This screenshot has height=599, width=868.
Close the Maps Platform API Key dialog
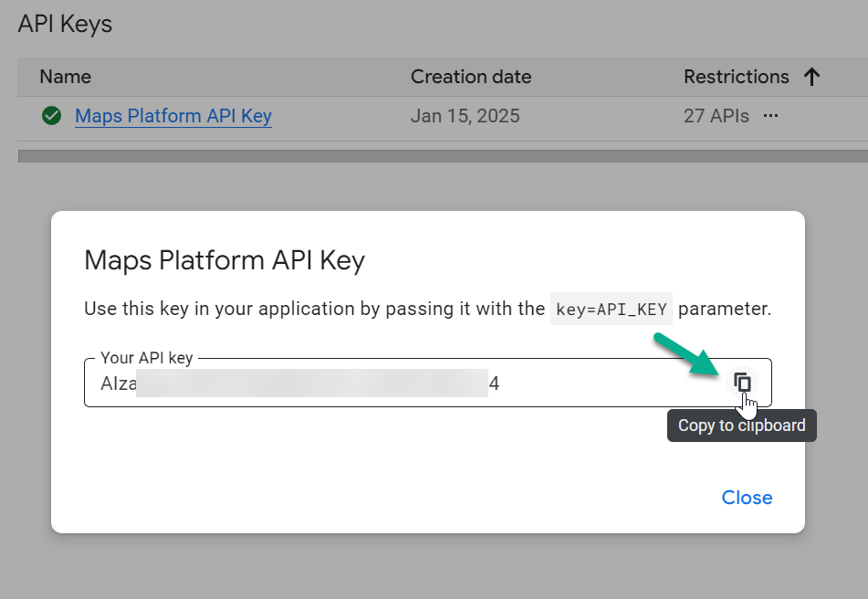point(747,497)
